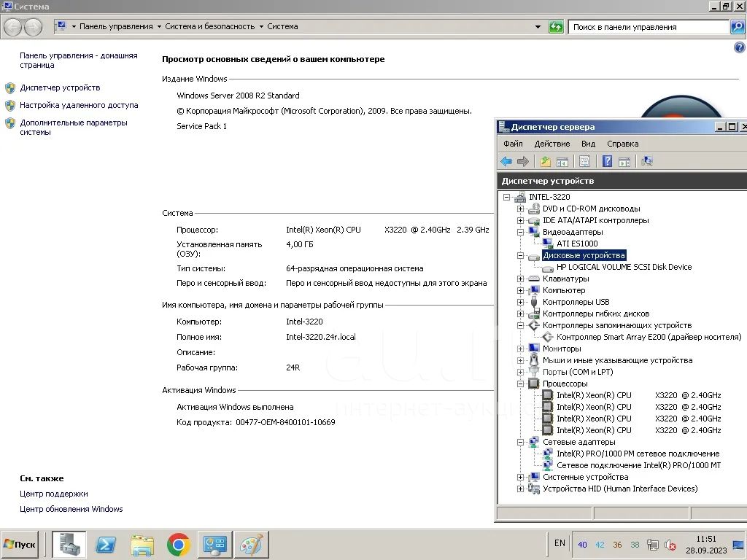The height and width of the screenshot is (560, 747).
Task: Expand the Контроллеры USB node
Action: coord(521,302)
